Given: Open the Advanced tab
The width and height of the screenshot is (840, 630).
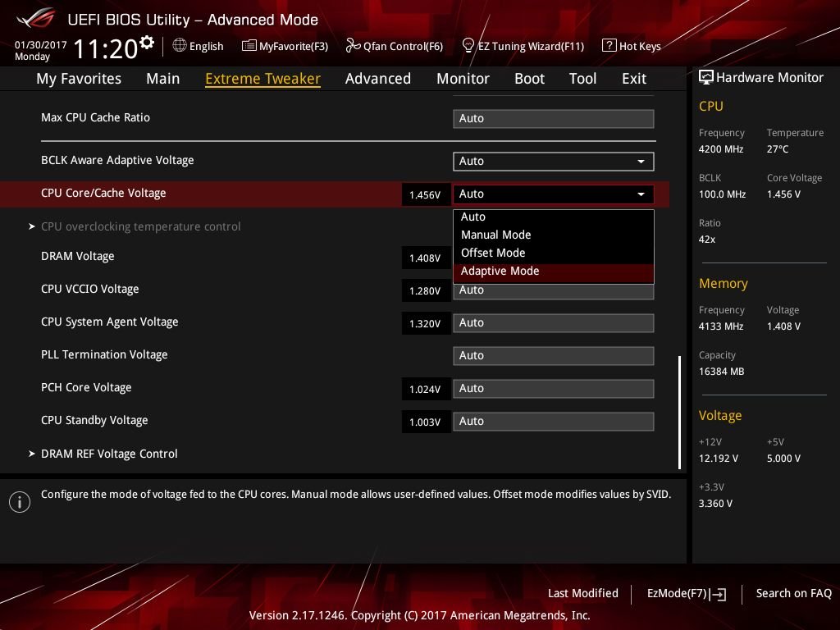Looking at the screenshot, I should 377,79.
